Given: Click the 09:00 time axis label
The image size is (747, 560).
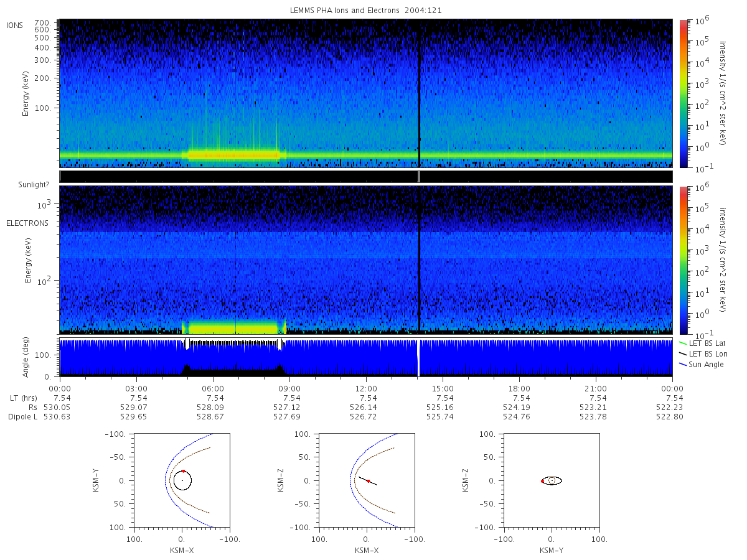Looking at the screenshot, I should 290,389.
